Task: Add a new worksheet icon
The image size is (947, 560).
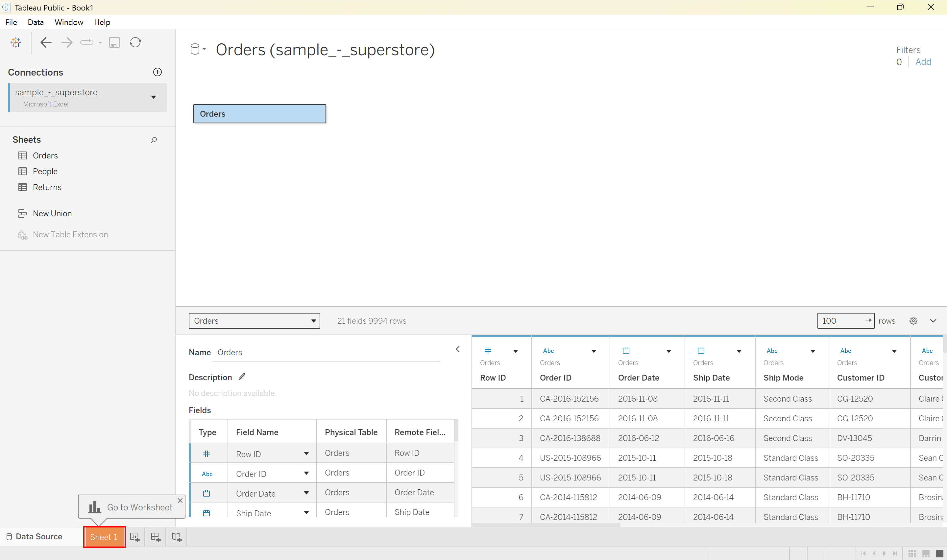Action: click(x=135, y=537)
